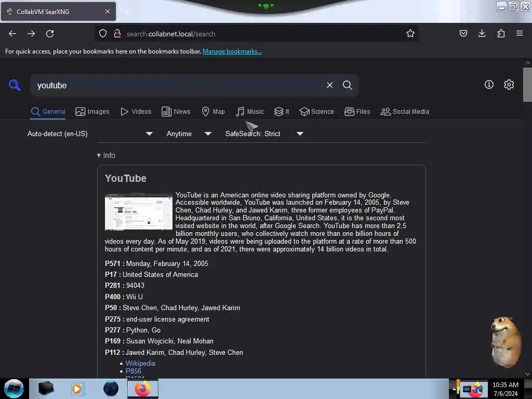This screenshot has height=399, width=532.
Task: Open the P856 link
Action: pyautogui.click(x=134, y=371)
